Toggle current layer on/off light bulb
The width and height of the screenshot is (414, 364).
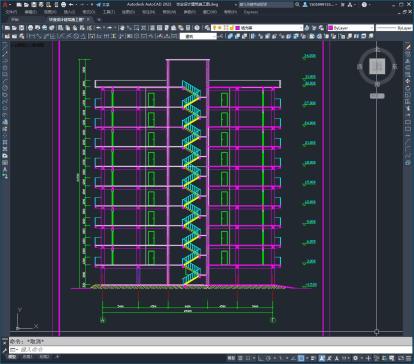pyautogui.click(x=215, y=28)
